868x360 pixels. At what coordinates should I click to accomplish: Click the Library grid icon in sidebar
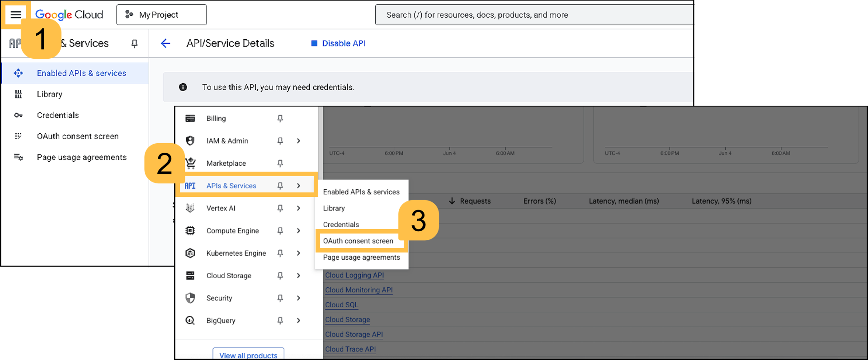coord(18,94)
